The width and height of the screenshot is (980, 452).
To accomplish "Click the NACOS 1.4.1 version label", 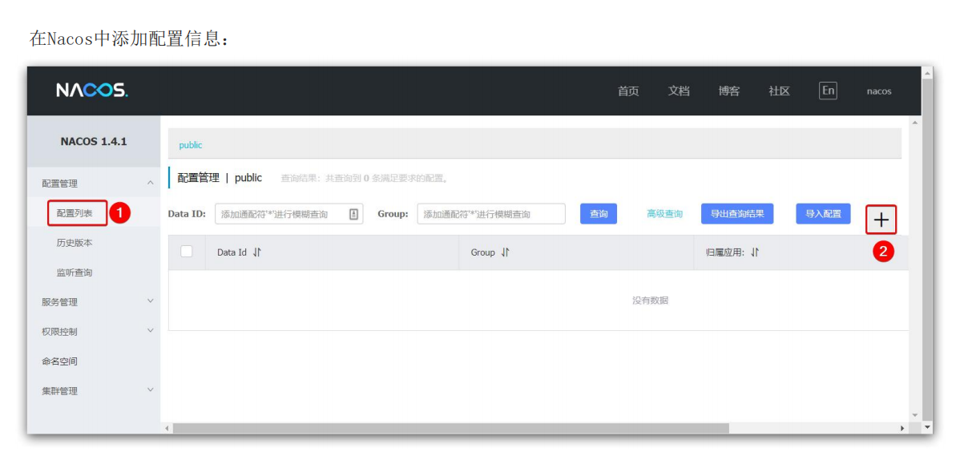I will (x=94, y=141).
